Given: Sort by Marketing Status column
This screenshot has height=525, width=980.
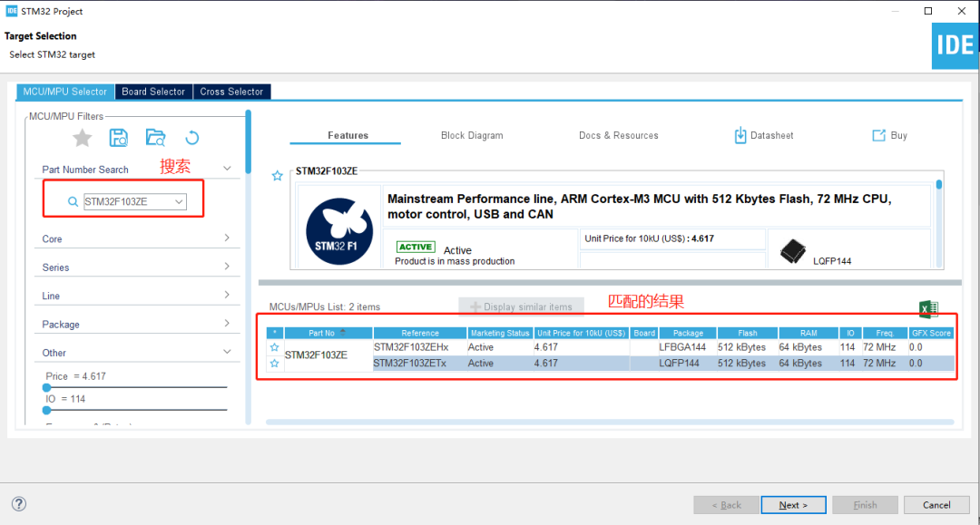Looking at the screenshot, I should tap(500, 334).
